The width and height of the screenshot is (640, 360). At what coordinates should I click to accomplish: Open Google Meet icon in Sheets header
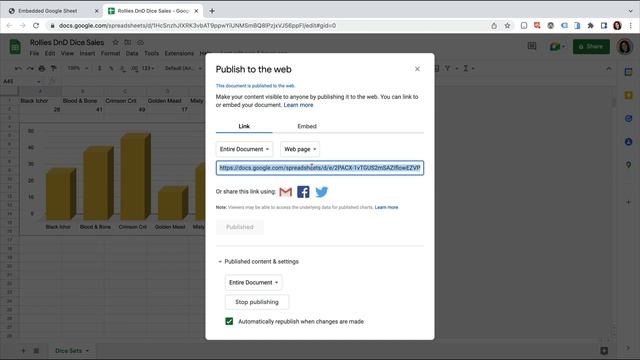pyautogui.click(x=557, y=47)
